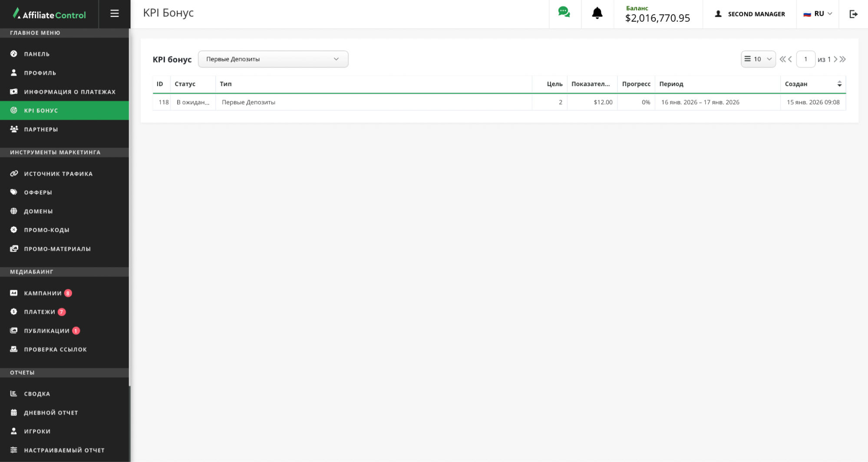The image size is (868, 462).
Task: Jump to last page double arrow
Action: (x=843, y=59)
